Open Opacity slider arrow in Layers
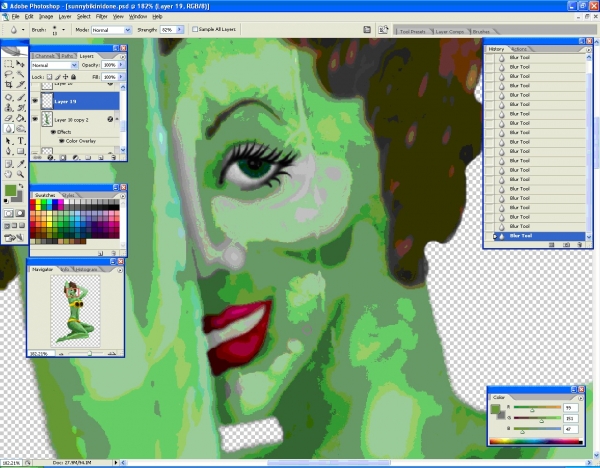Viewport: 600px width, 468px height. click(121, 65)
